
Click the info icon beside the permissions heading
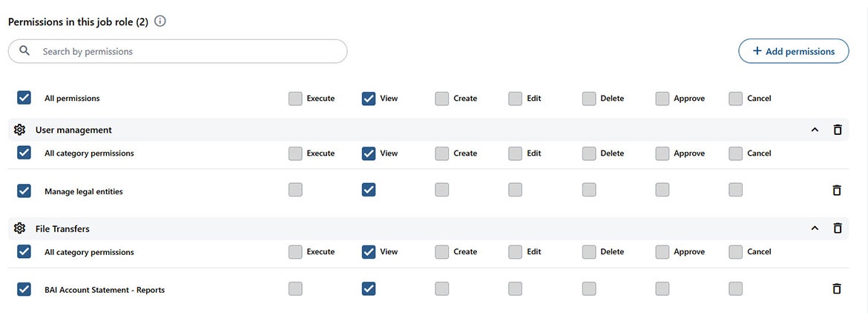[160, 21]
